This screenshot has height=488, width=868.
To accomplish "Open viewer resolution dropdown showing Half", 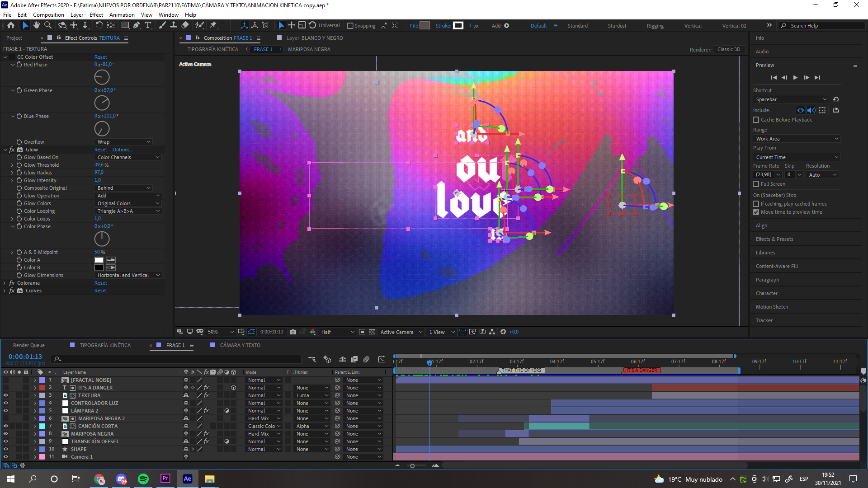I will 337,332.
